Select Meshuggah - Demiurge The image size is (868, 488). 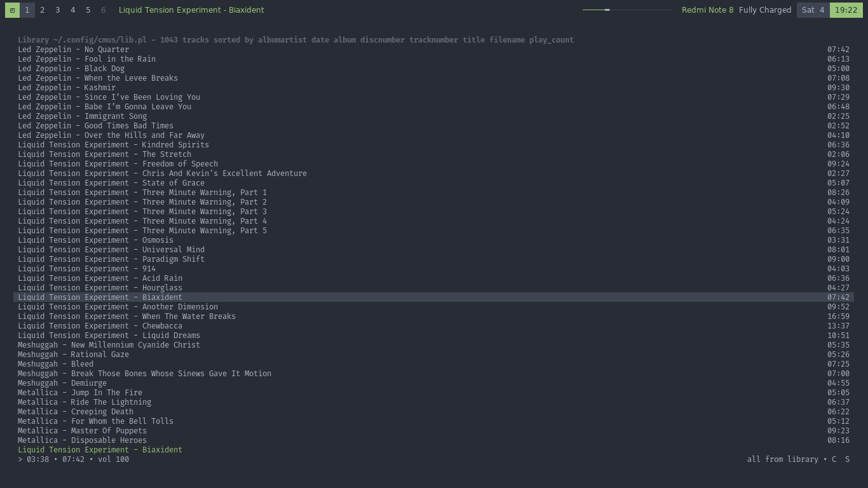(x=433, y=383)
